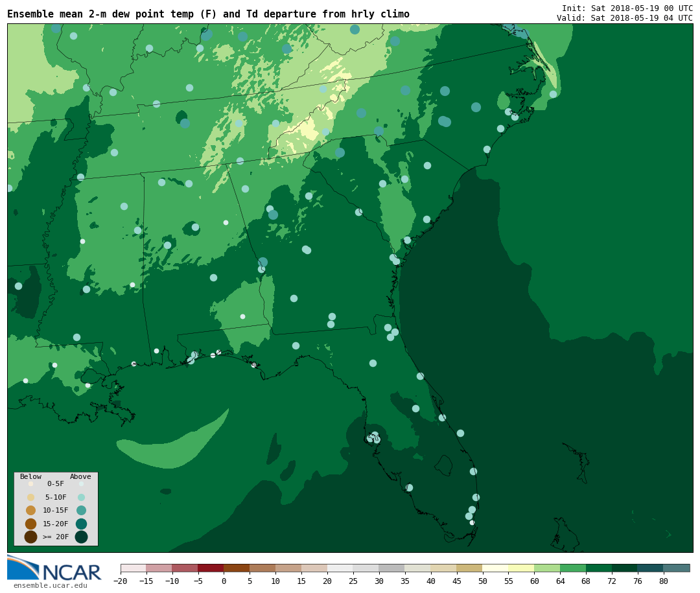Click the 'Init: Sat 2018-05-19 00 UTC' line
Image resolution: width=700 pixels, height=593 pixels.
click(627, 8)
